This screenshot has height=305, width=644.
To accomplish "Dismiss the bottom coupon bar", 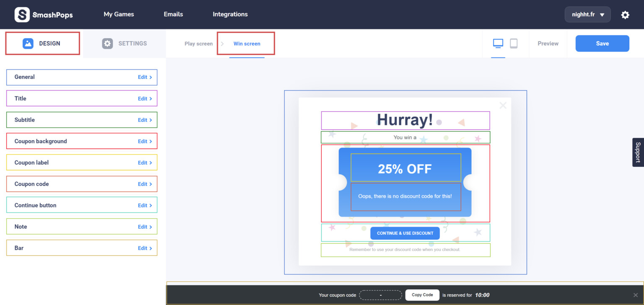I will 635,295.
